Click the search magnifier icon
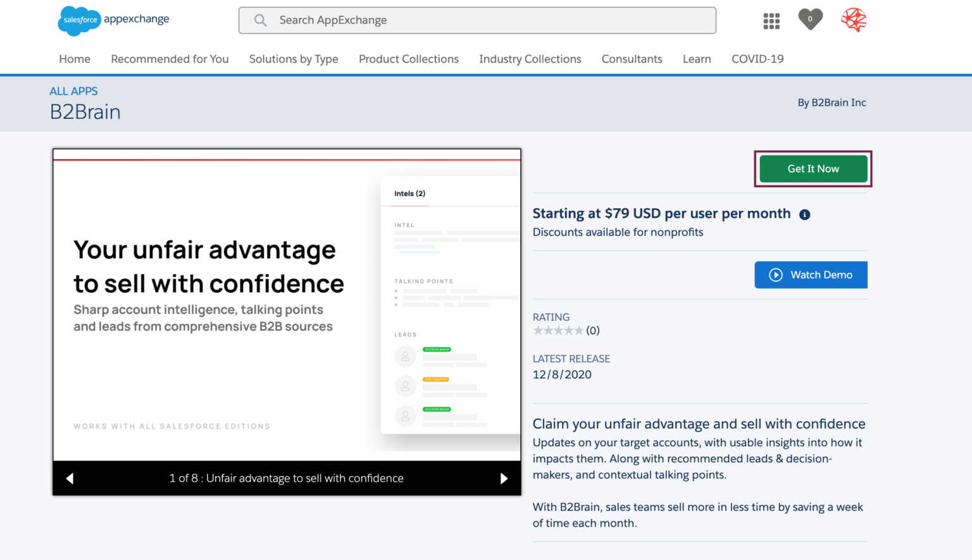The image size is (972, 560). coord(260,20)
